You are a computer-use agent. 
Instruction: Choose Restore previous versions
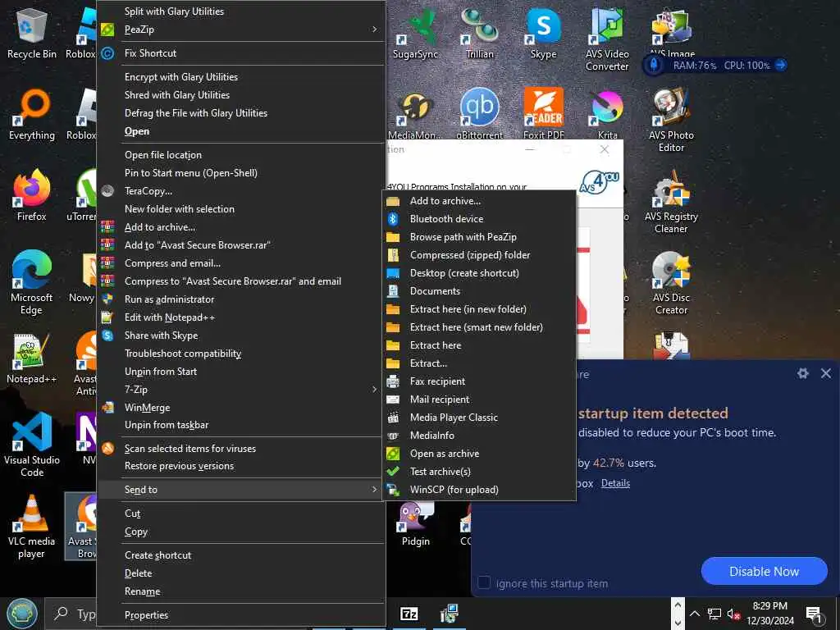[x=242, y=466]
